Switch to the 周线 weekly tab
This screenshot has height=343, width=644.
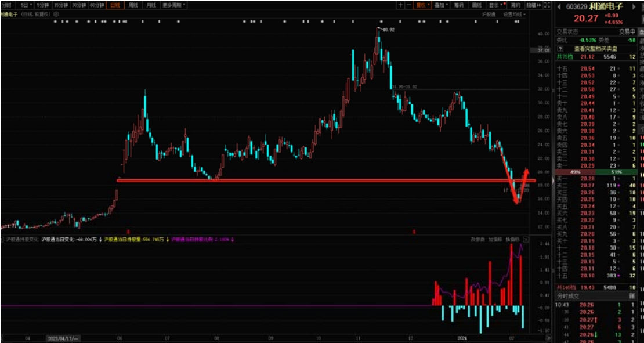click(133, 5)
